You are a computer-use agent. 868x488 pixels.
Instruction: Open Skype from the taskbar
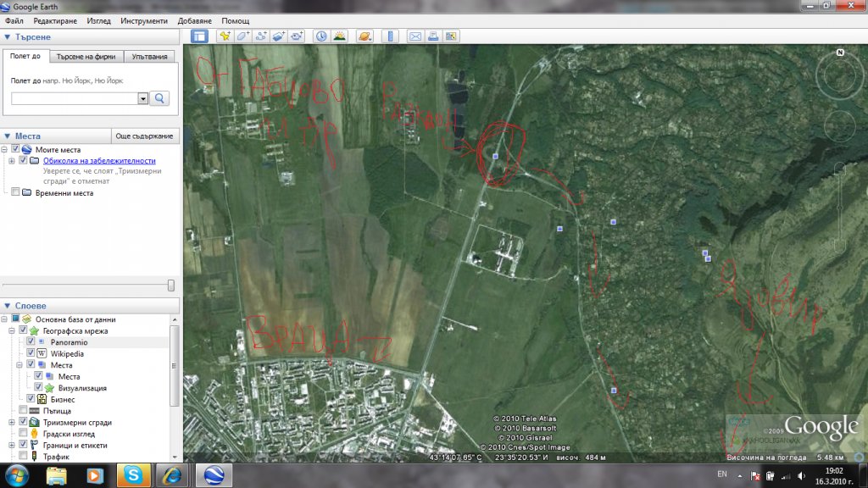(x=133, y=475)
